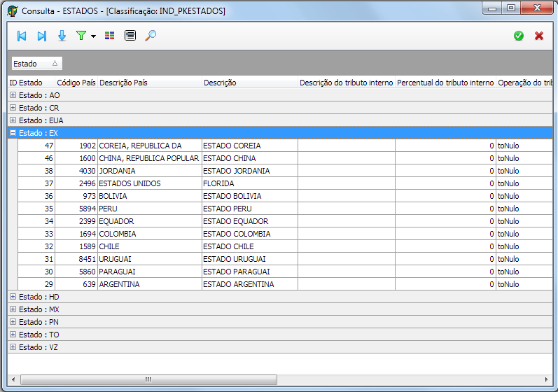Click the blue down arrow icon
The width and height of the screenshot is (558, 392).
click(62, 36)
